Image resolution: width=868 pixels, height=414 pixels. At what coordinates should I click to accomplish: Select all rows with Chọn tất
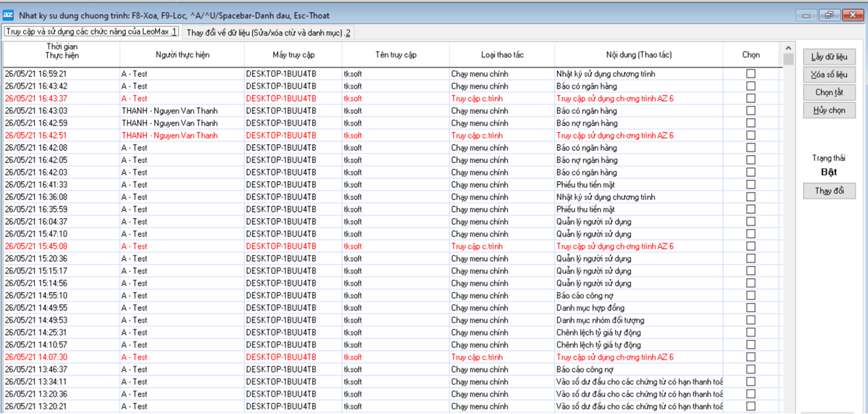click(x=830, y=93)
